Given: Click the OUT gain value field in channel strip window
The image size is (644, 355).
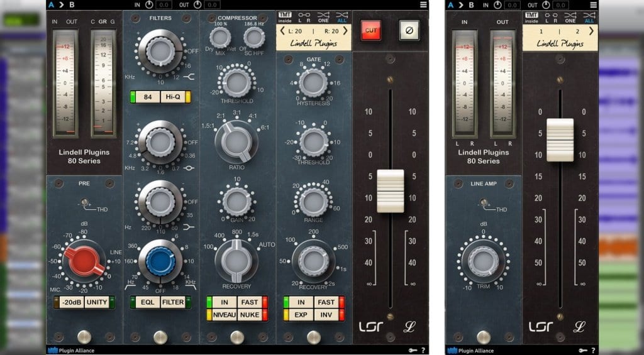Looking at the screenshot, I should pyautogui.click(x=212, y=5).
